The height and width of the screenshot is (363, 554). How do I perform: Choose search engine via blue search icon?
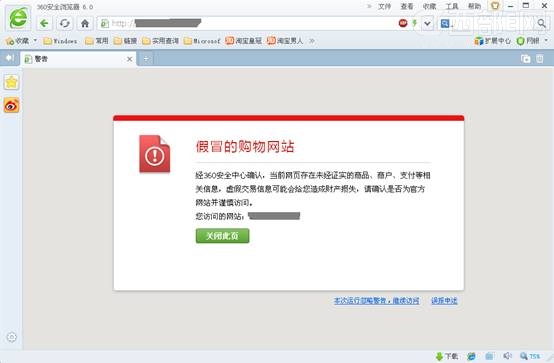[x=445, y=24]
